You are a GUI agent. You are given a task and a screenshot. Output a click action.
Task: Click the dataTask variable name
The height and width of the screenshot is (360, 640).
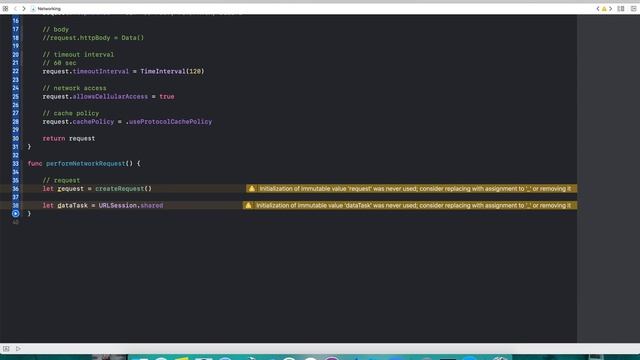coord(72,205)
